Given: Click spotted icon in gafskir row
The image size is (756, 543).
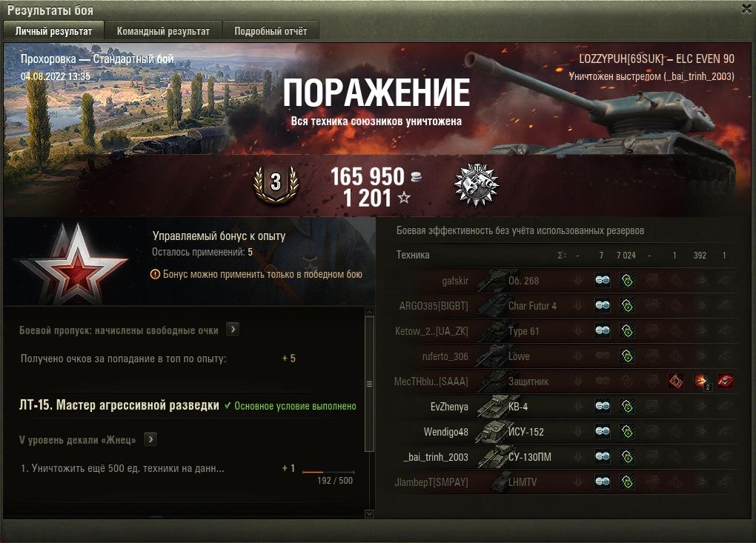Looking at the screenshot, I should (602, 281).
